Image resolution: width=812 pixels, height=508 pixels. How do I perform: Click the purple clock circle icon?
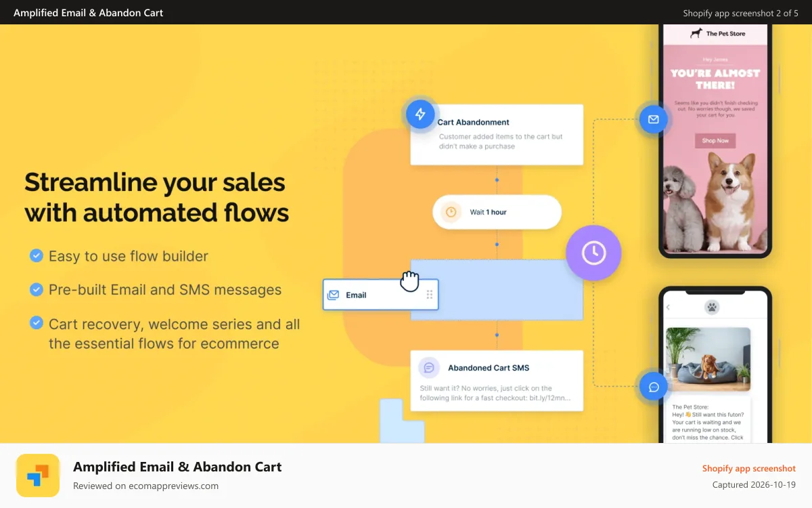(x=593, y=253)
